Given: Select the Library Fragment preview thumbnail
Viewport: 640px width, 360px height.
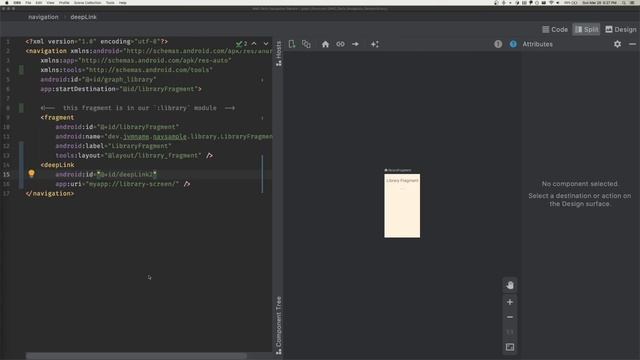Looking at the screenshot, I should coord(402,205).
